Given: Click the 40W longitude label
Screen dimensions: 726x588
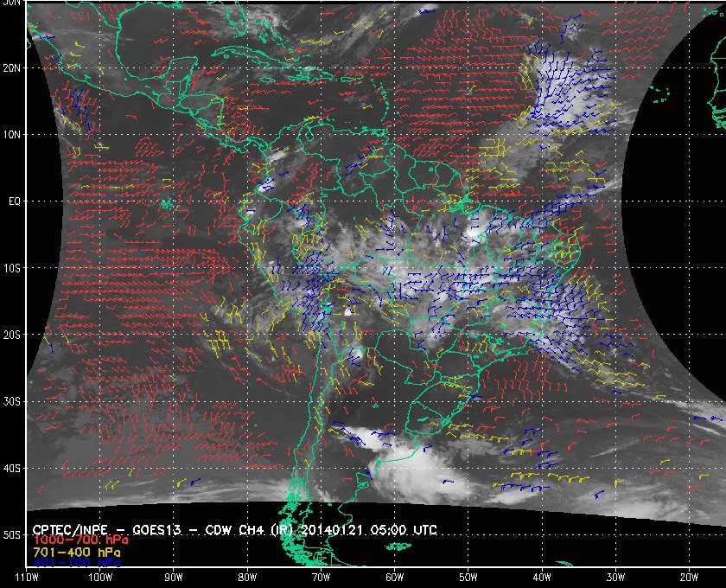Looking at the screenshot, I should point(542,578).
